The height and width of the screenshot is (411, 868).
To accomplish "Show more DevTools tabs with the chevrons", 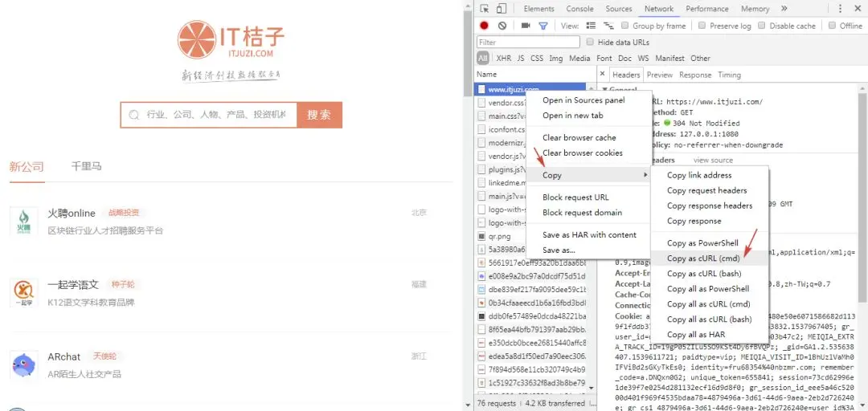I will (x=784, y=8).
